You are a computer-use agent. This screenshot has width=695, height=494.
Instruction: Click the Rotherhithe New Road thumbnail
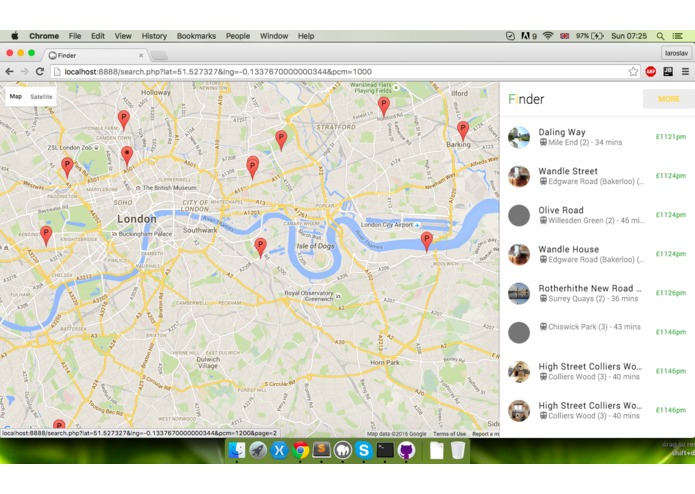click(x=519, y=293)
